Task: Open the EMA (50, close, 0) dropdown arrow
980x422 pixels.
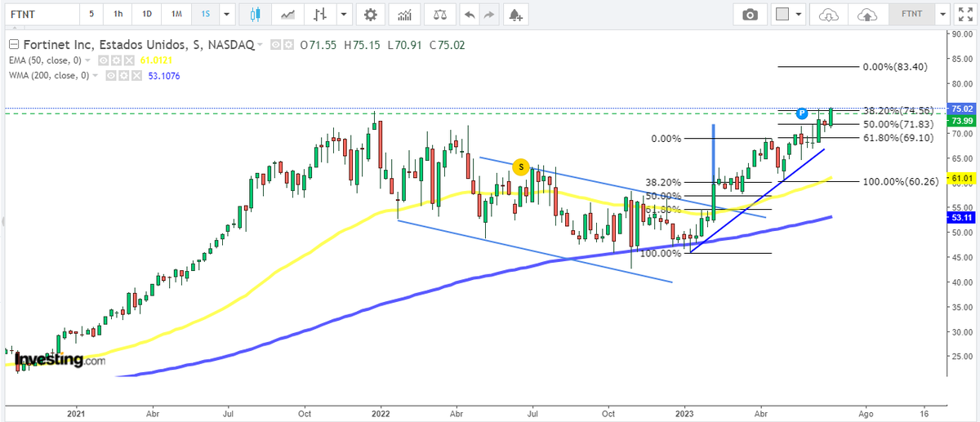Action: [88, 60]
